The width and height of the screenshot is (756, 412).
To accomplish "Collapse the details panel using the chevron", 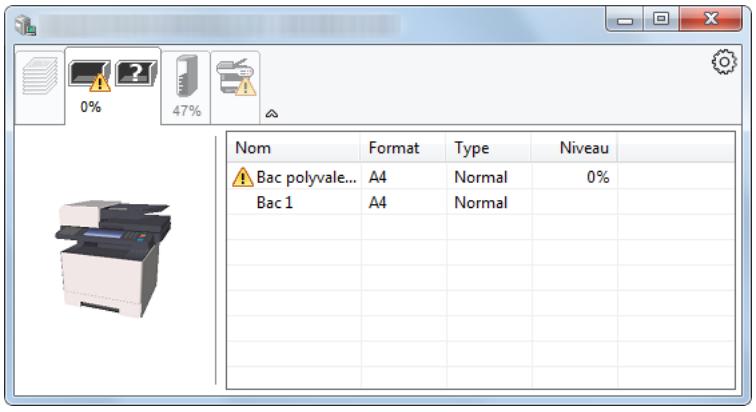I will coord(271,114).
